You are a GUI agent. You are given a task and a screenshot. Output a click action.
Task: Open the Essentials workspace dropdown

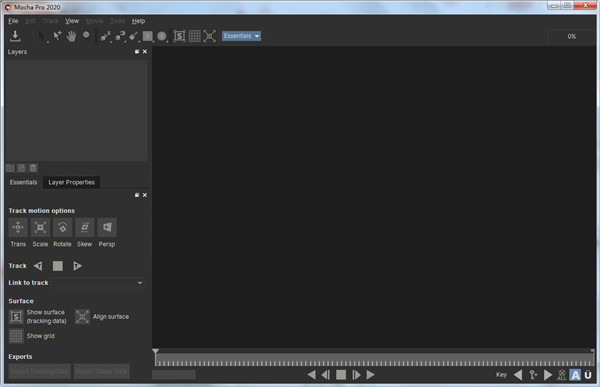[x=241, y=36]
